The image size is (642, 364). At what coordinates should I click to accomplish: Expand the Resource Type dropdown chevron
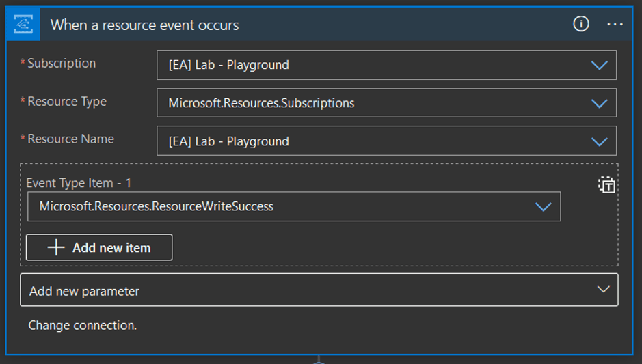coord(599,103)
